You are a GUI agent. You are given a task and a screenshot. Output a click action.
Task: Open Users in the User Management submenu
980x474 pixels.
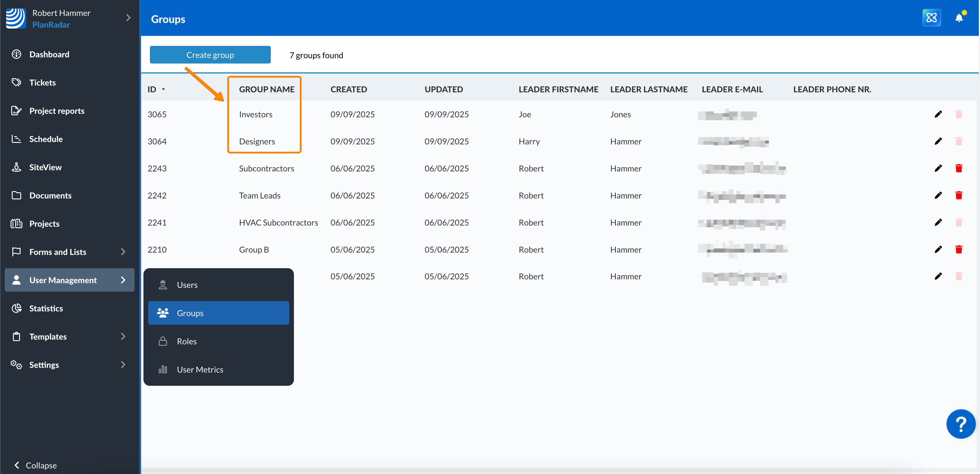pyautogui.click(x=187, y=285)
